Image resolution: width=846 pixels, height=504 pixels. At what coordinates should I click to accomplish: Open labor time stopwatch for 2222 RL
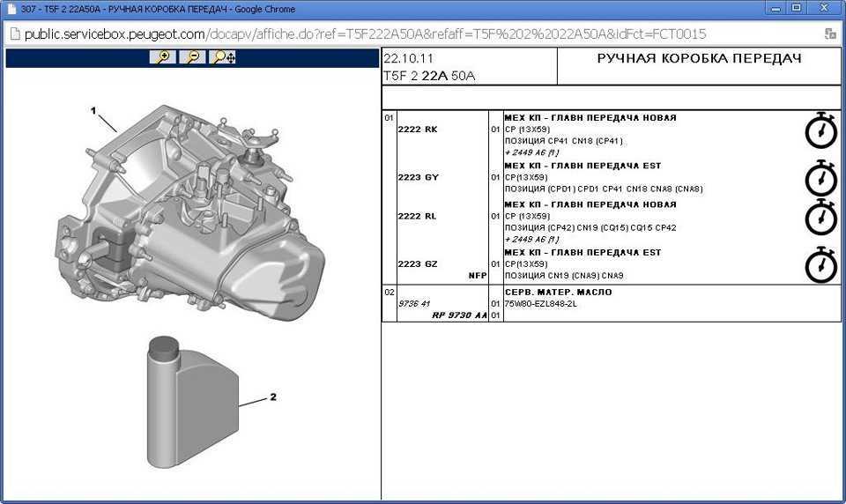820,217
